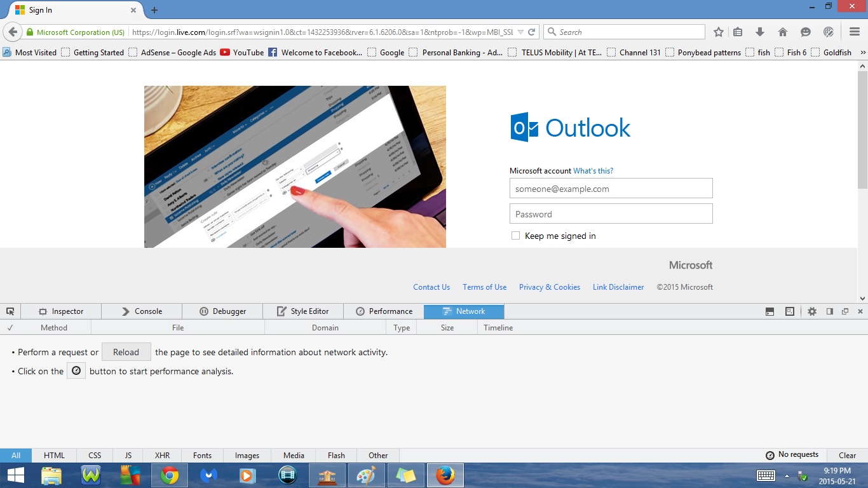Open devtools settings gear icon
The height and width of the screenshot is (488, 868).
click(812, 311)
